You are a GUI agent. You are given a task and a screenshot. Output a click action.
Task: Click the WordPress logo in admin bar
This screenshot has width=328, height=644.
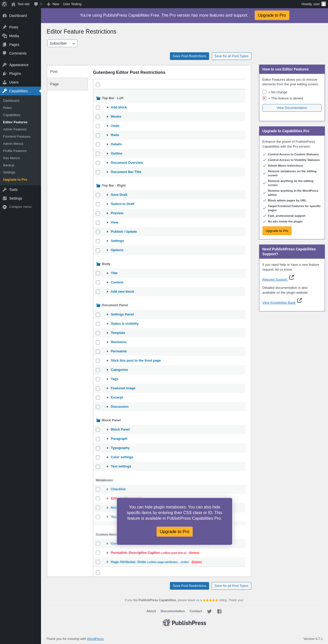click(x=4, y=4)
